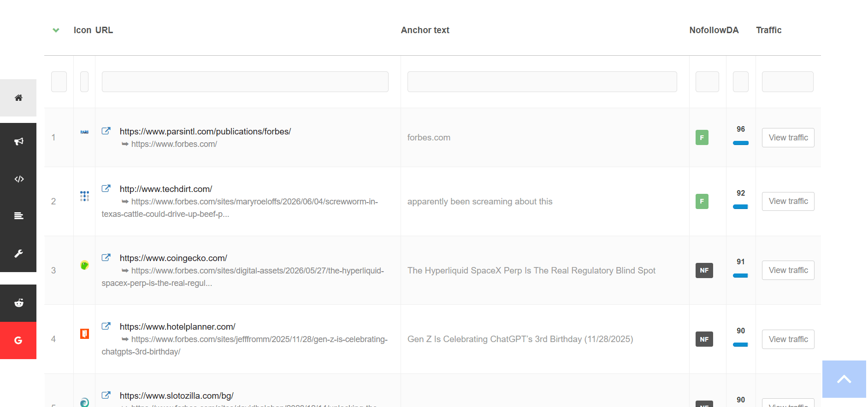This screenshot has height=407, width=868.
Task: Open the forbes screwworm-in-texas-cattle target link
Action: coord(240,208)
